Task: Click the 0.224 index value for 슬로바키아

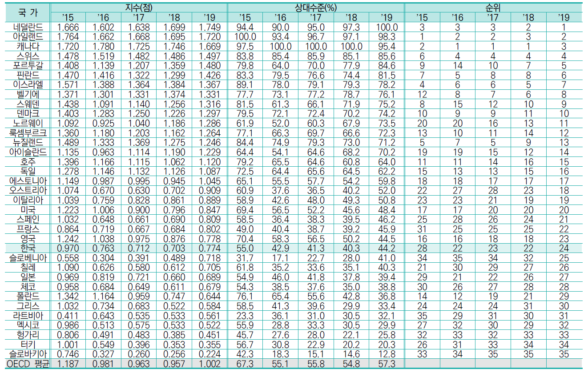Action: 209,354
